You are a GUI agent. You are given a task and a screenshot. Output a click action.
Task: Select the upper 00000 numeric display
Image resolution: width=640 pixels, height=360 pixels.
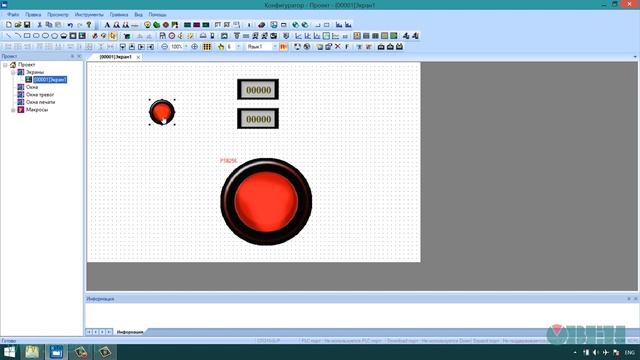[x=258, y=89]
